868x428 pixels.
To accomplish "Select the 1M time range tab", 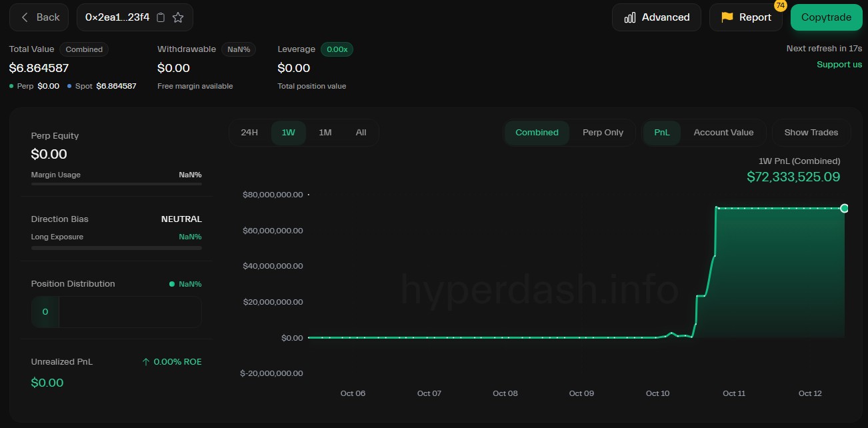I will [x=325, y=133].
